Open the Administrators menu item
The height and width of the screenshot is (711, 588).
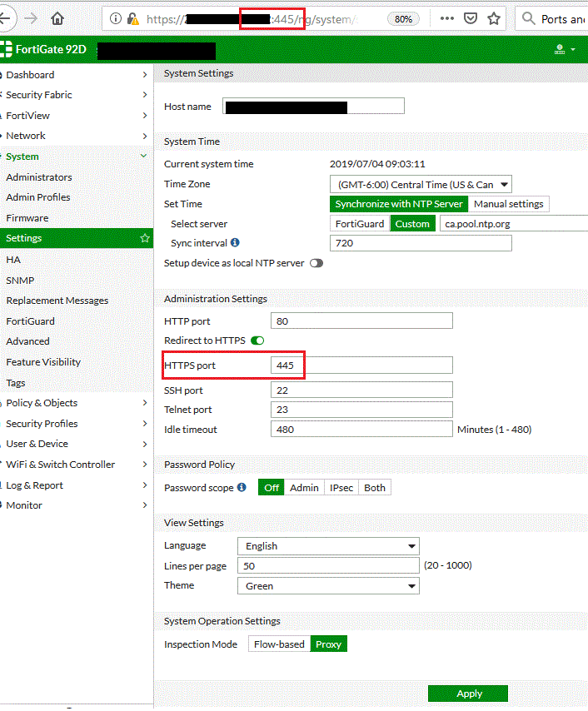click(39, 177)
